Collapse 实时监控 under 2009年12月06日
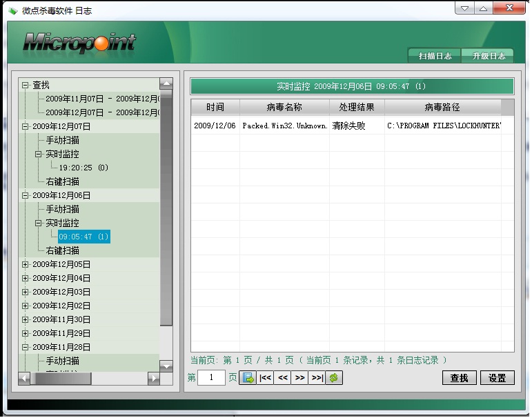The image size is (532, 418). [39, 223]
